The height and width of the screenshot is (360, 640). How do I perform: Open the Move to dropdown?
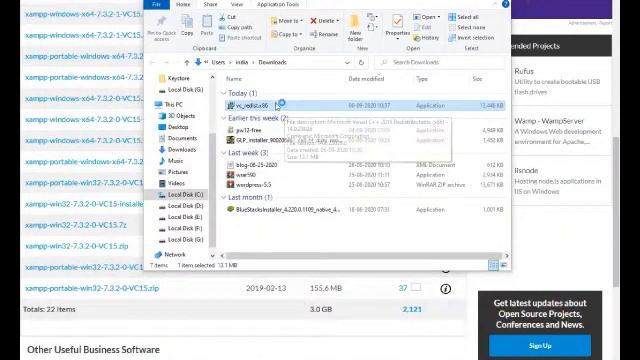click(287, 21)
